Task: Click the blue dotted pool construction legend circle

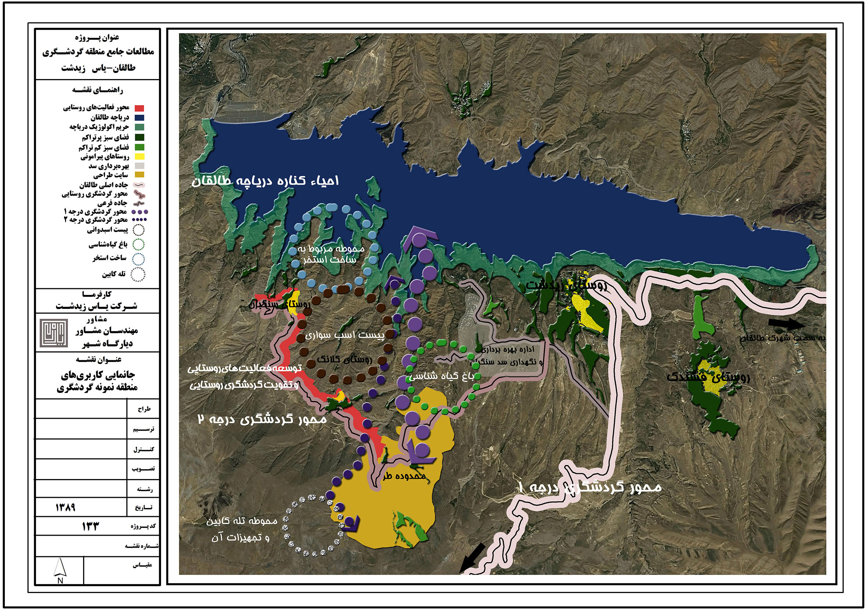Action: coord(139,259)
